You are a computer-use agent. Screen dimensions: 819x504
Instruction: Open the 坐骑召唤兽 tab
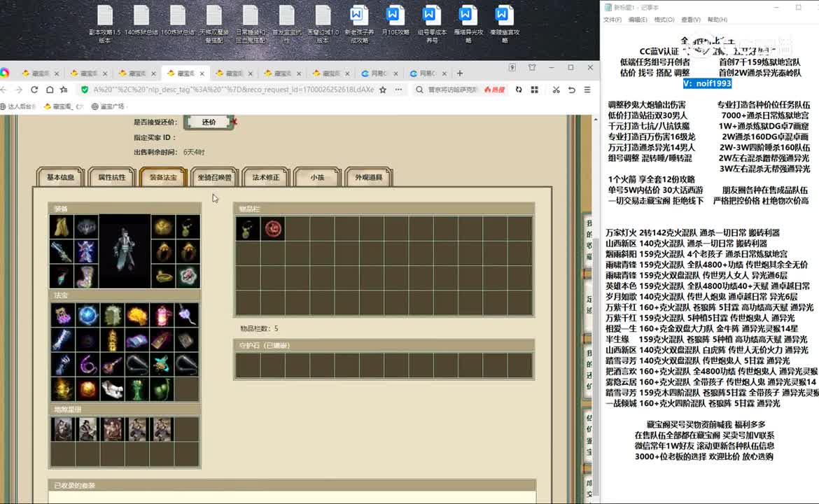coord(214,177)
